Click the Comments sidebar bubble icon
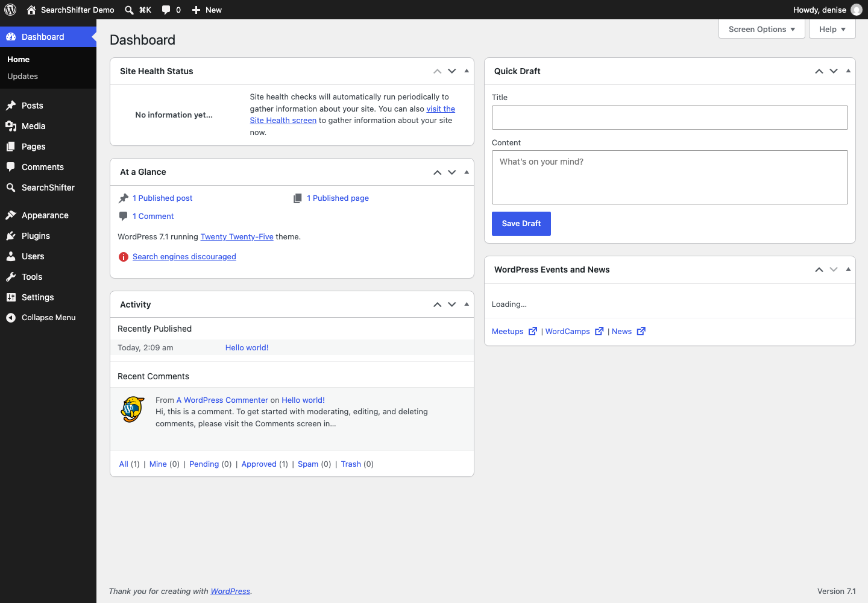868x603 pixels. 11,167
